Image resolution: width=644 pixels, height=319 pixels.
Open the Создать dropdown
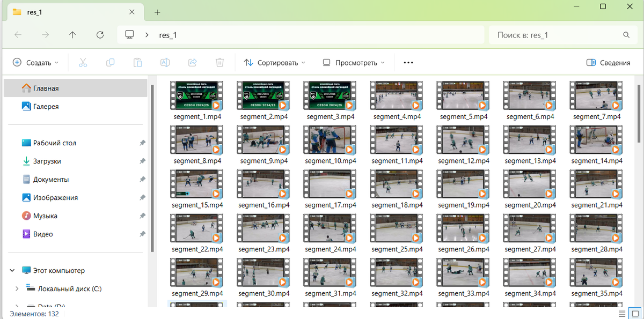(x=35, y=63)
